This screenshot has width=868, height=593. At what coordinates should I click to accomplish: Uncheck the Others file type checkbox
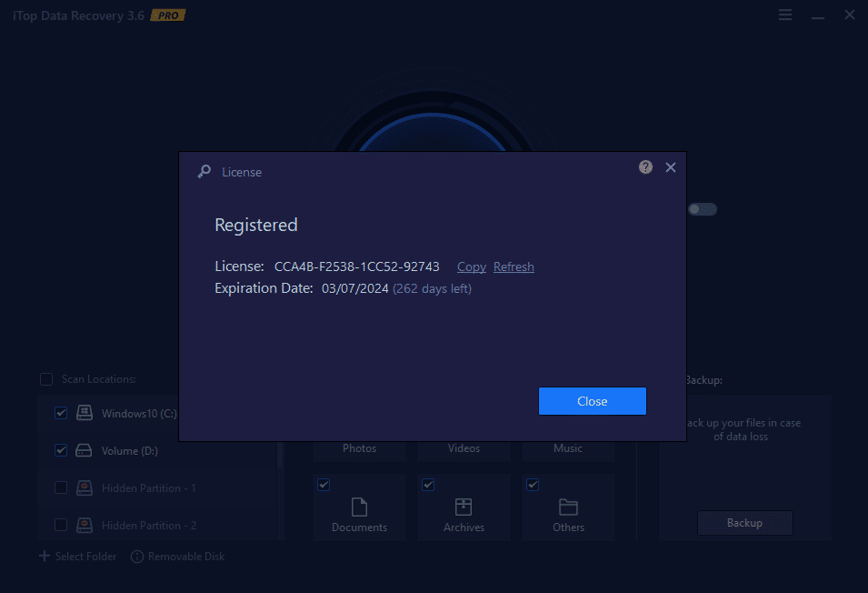click(533, 485)
